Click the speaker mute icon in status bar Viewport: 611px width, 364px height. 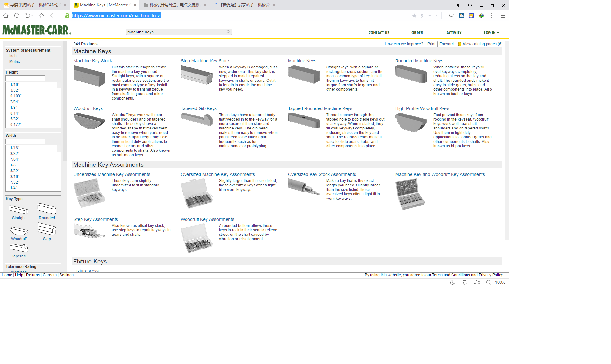[x=477, y=282]
